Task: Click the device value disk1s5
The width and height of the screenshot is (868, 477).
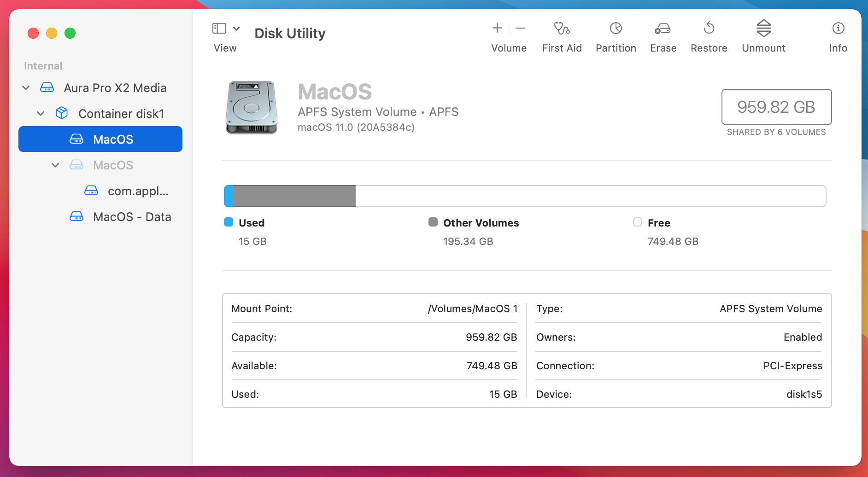Action: (x=804, y=394)
